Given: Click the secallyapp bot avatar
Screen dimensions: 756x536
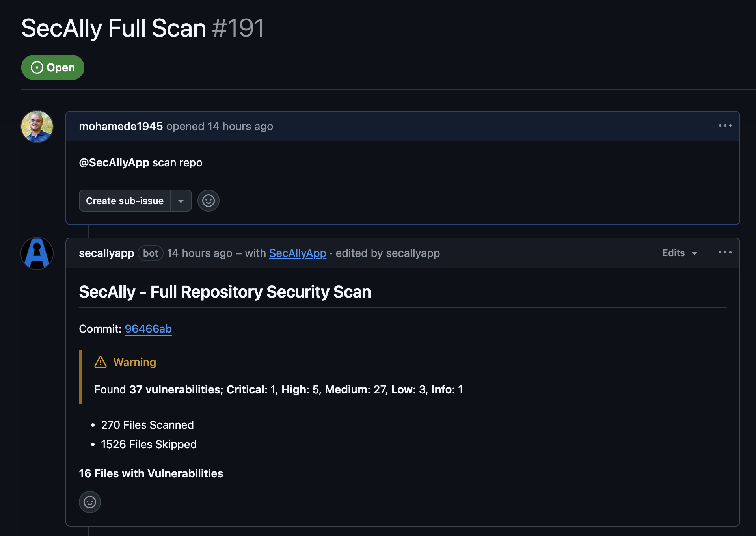Looking at the screenshot, I should 37,253.
